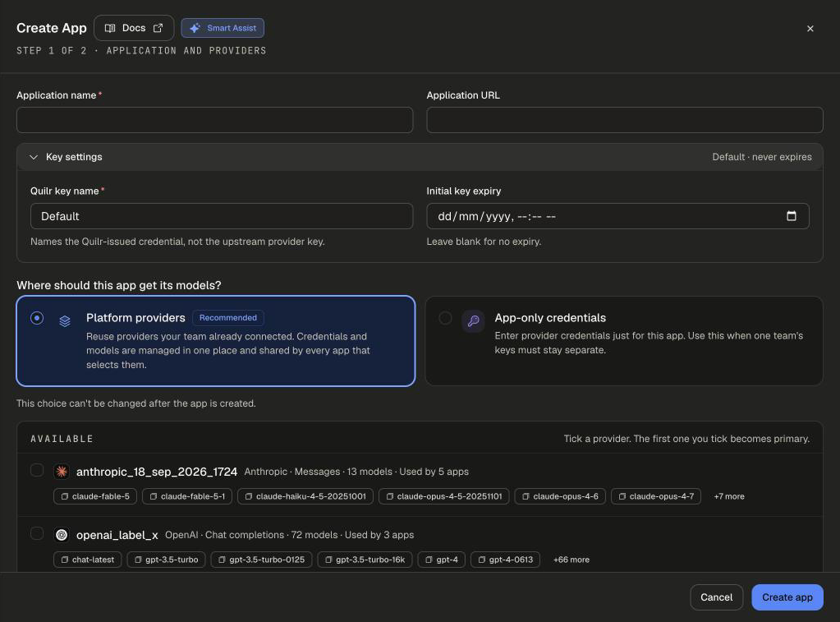
Task: Copy the gpt-3.5-turbo-0125 model chip
Action: 261,560
